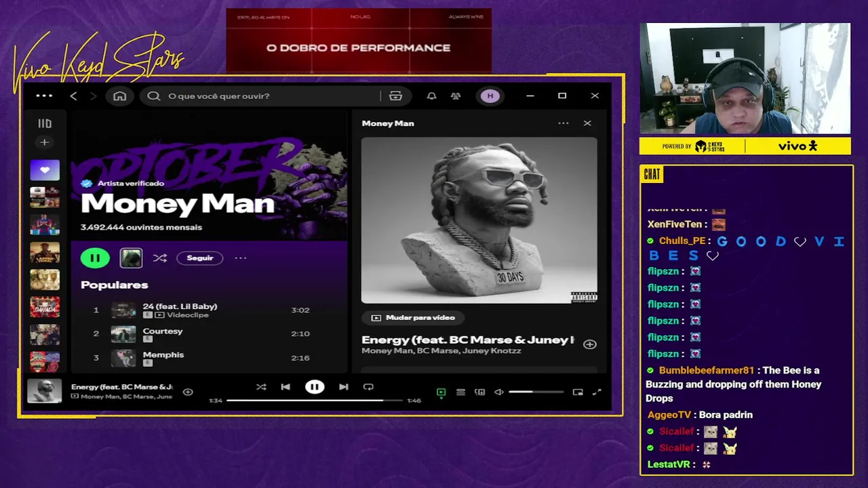Select the track 'Courtesy'
This screenshot has width=868, height=488.
(163, 331)
